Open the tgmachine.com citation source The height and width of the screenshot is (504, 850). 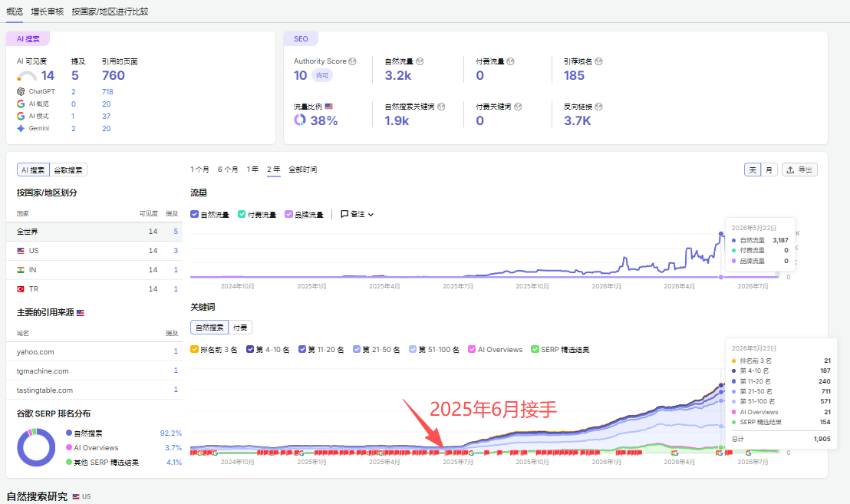(42, 371)
